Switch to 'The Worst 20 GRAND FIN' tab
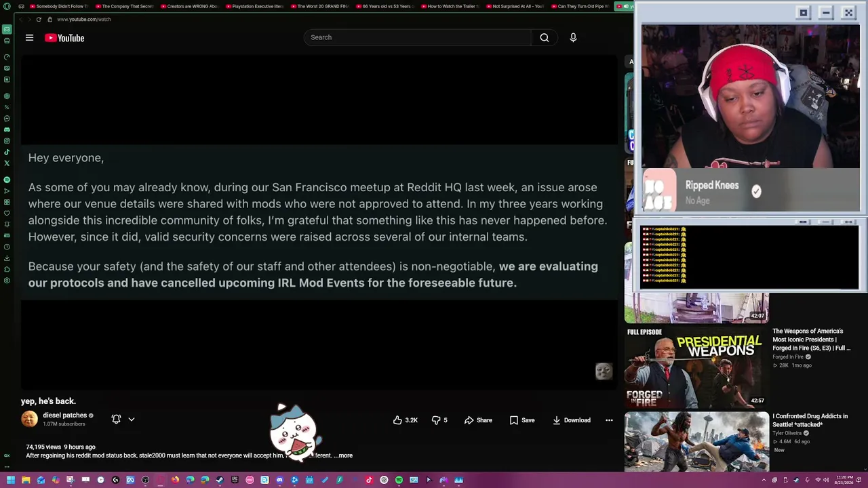The height and width of the screenshot is (488, 868). (x=320, y=6)
